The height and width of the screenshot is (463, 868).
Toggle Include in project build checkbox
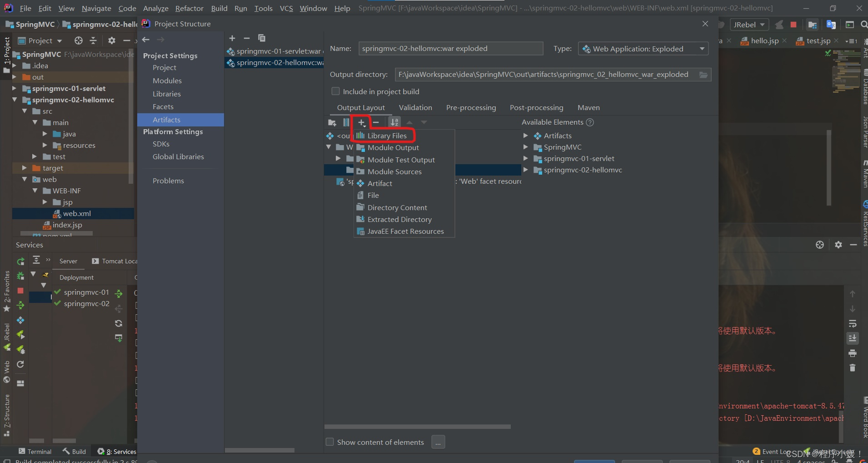point(335,91)
